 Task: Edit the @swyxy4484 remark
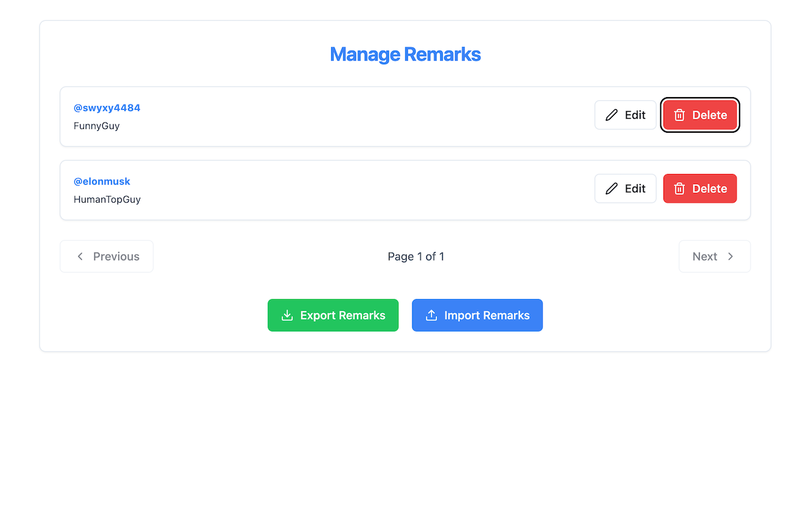click(x=625, y=115)
